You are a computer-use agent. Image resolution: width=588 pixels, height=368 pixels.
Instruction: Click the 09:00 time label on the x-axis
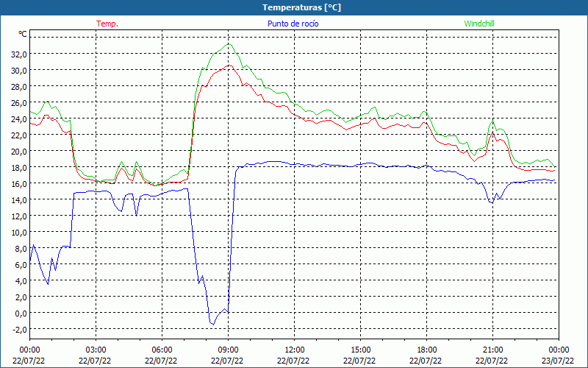[x=228, y=350]
